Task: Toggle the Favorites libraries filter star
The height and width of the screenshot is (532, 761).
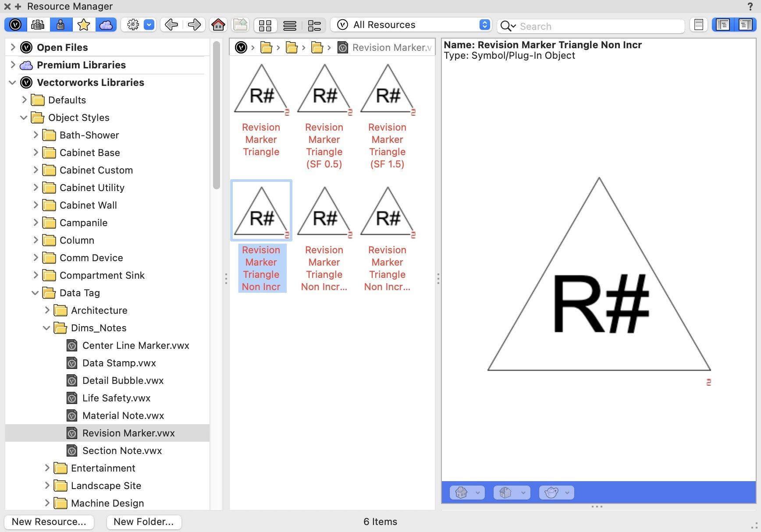Action: point(84,25)
